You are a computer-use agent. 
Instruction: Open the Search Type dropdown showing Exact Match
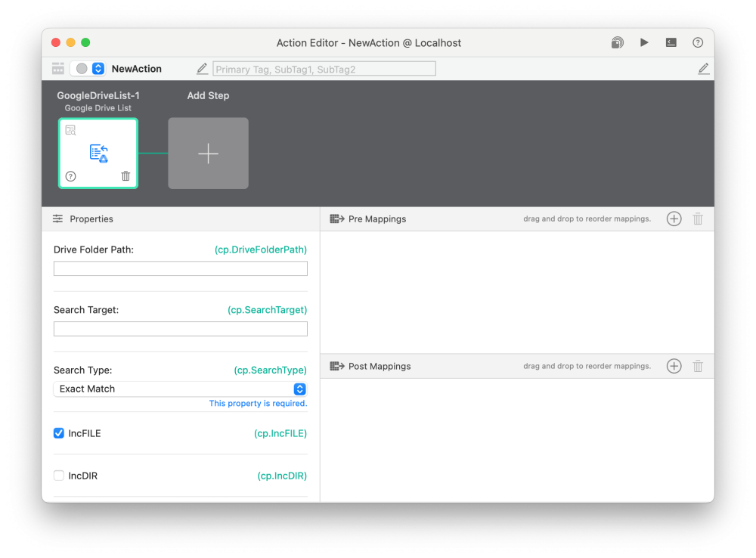pos(180,389)
